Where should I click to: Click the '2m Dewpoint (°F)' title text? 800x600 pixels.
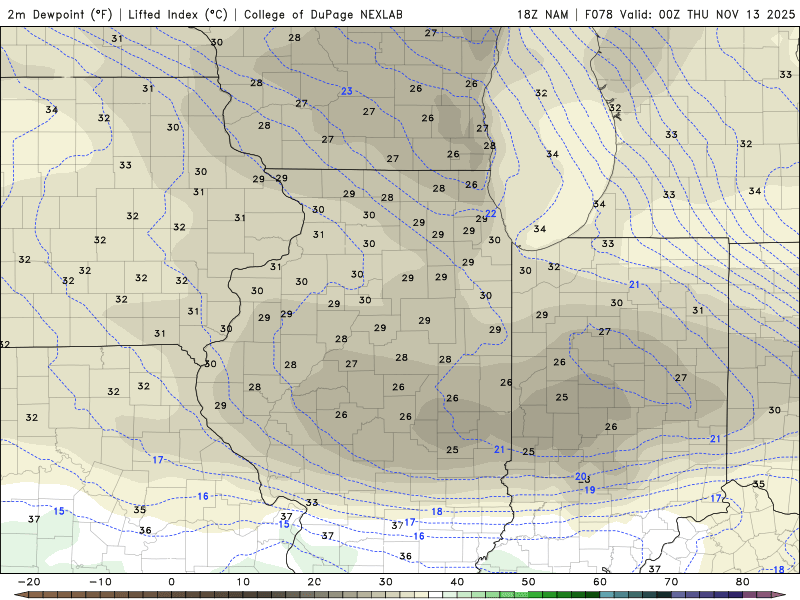(x=60, y=14)
